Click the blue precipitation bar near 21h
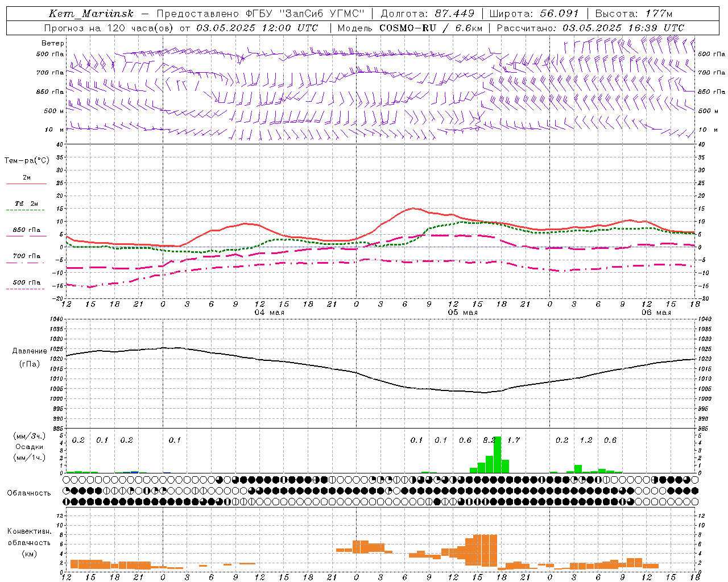Viewport: 728px width, 582px height. (135, 472)
